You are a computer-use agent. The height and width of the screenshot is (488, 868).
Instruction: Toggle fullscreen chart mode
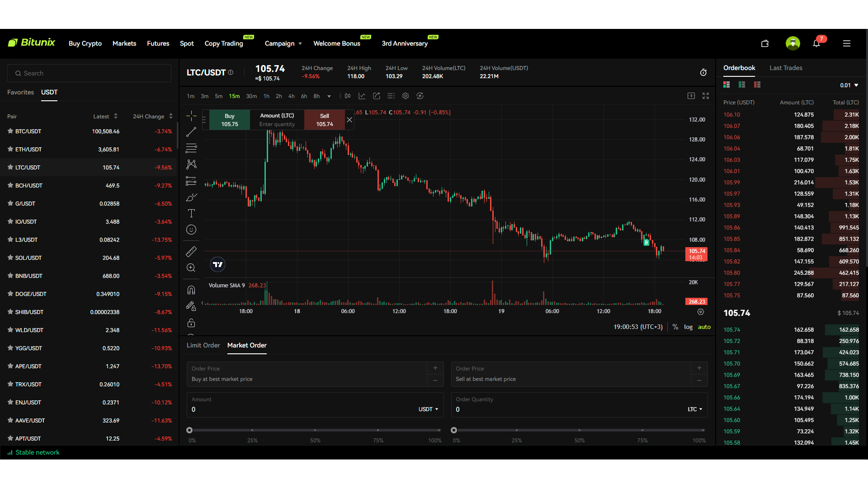(706, 96)
